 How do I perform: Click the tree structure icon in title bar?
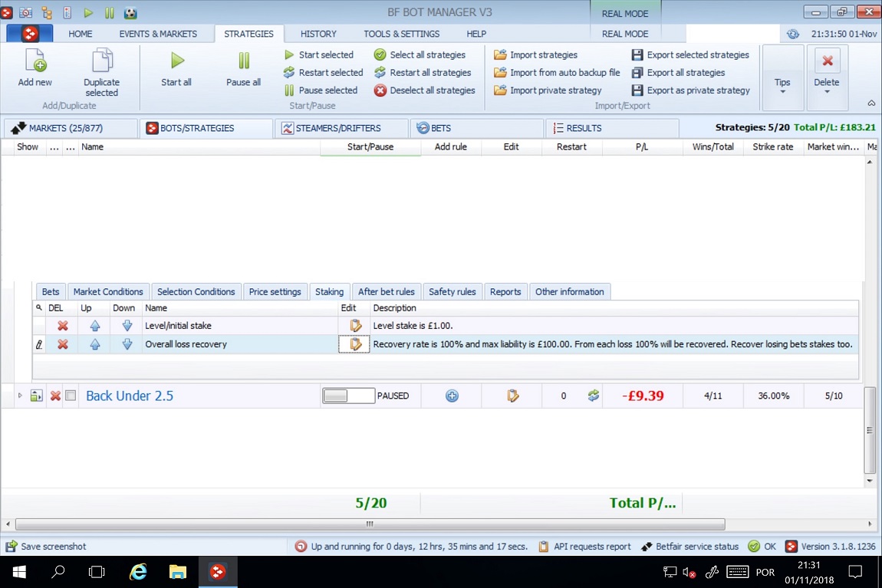tap(47, 12)
